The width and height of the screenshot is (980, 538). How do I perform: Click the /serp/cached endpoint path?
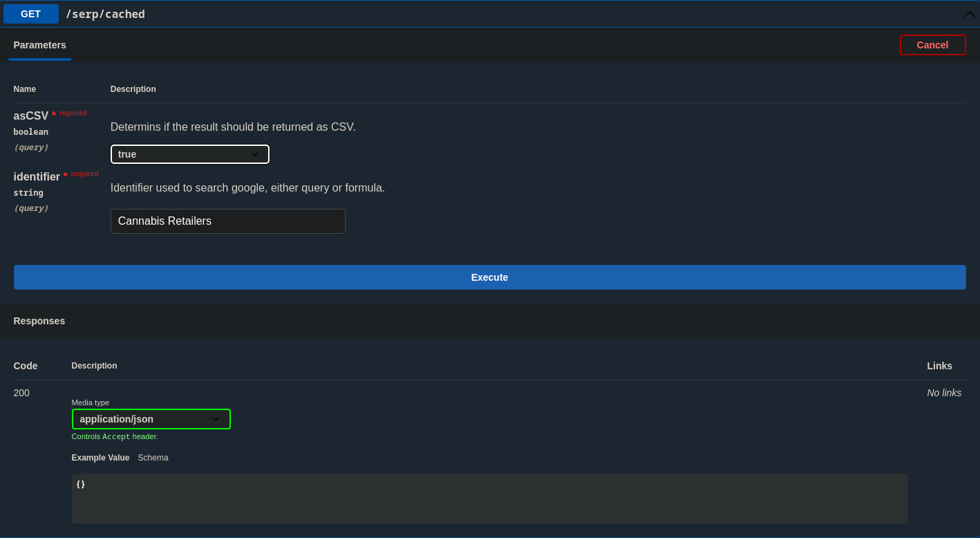tap(105, 14)
